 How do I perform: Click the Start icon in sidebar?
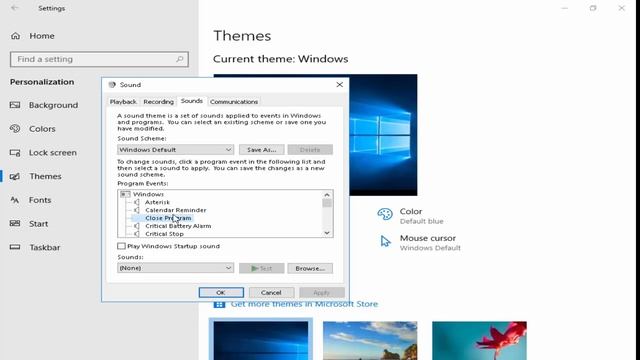pos(15,224)
